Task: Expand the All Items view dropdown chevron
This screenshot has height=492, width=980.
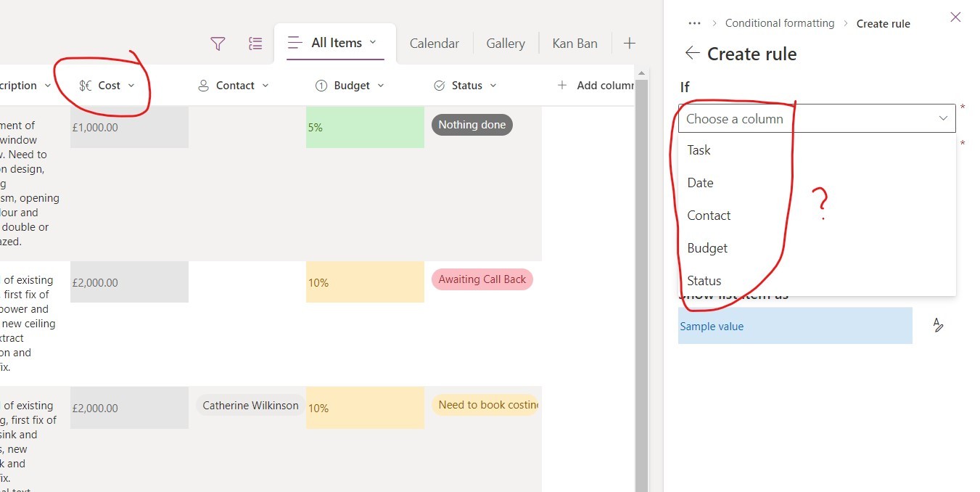Action: [373, 42]
